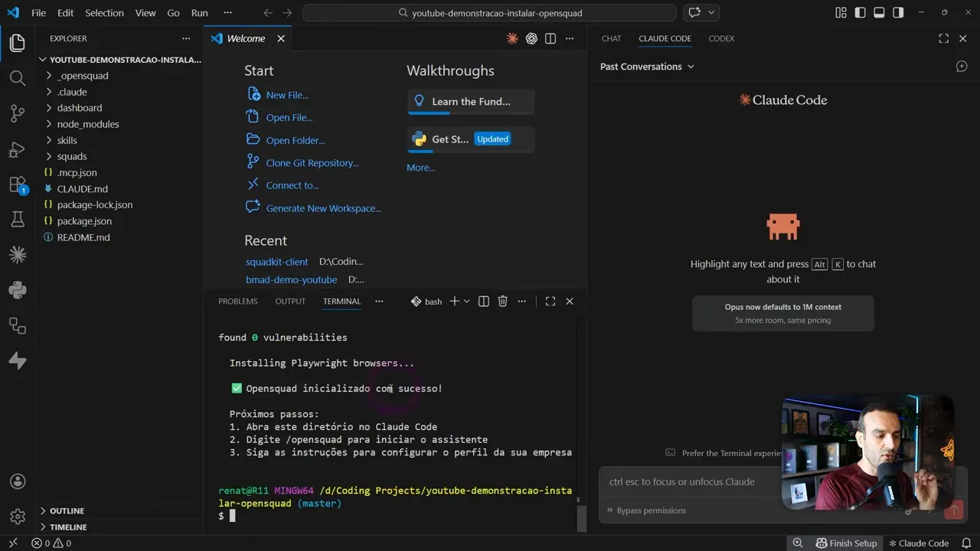Toggle the bottom panel layout button
This screenshot has width=980, height=551.
[x=879, y=13]
